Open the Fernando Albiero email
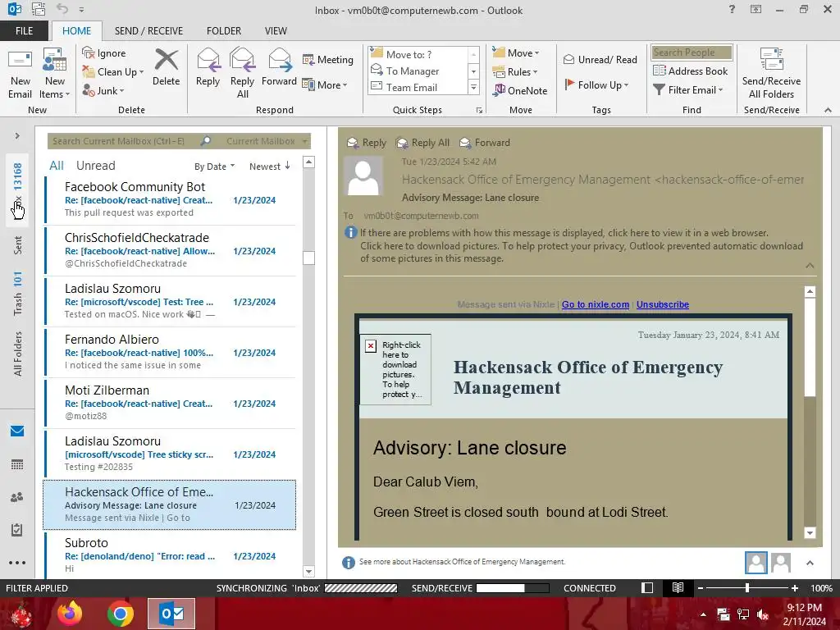Viewport: 840px width, 630px height. pyautogui.click(x=170, y=352)
